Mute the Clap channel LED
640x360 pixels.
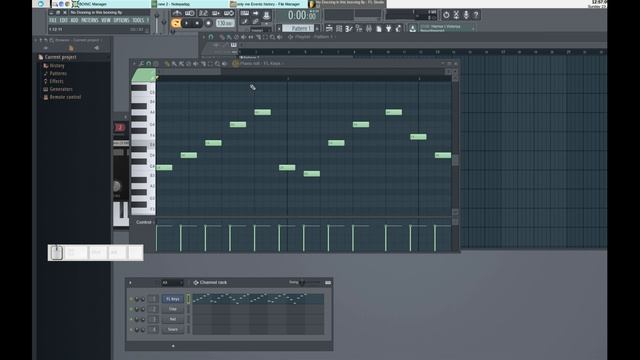point(131,309)
